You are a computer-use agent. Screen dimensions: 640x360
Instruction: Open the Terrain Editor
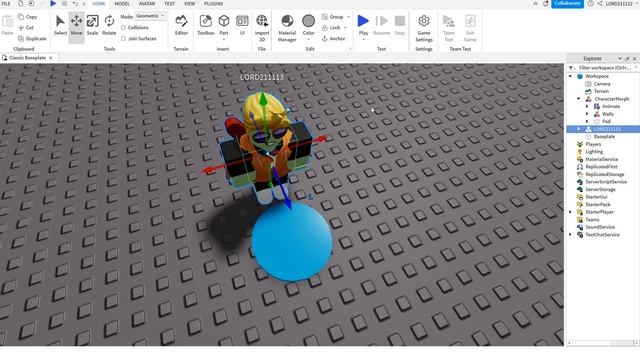[181, 25]
